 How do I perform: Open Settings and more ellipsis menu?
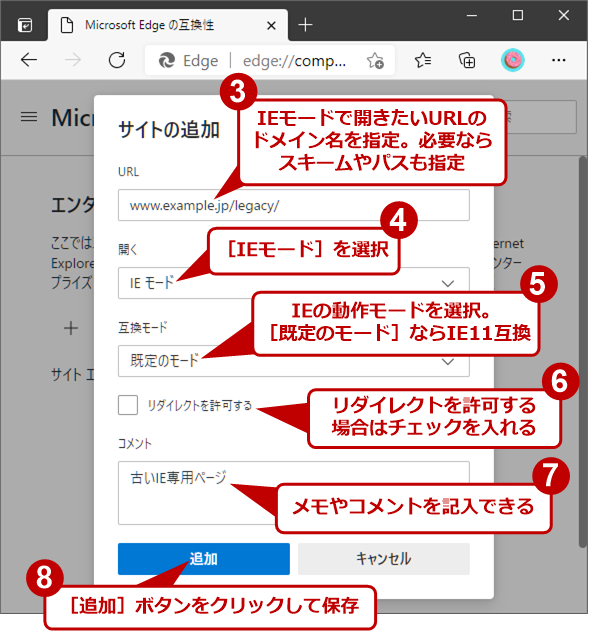pyautogui.click(x=558, y=60)
